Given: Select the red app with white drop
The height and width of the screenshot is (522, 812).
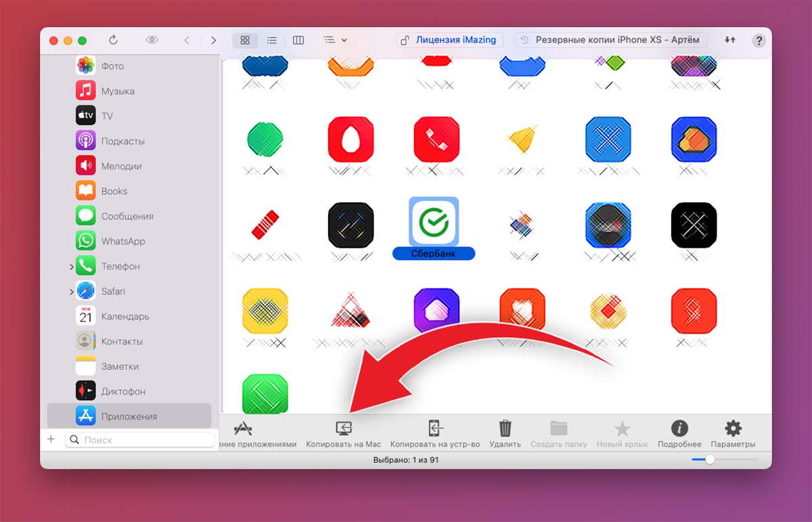Looking at the screenshot, I should pos(351,139).
